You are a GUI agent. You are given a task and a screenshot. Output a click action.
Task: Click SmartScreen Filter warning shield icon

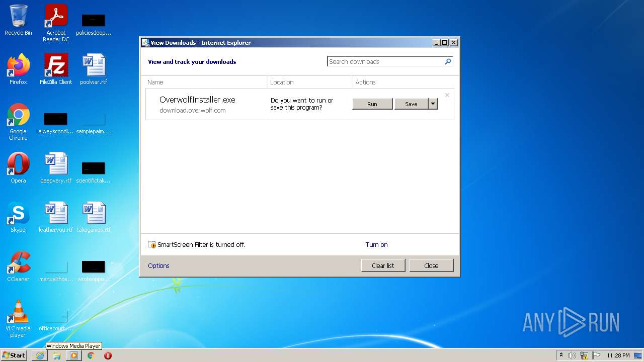pos(152,245)
